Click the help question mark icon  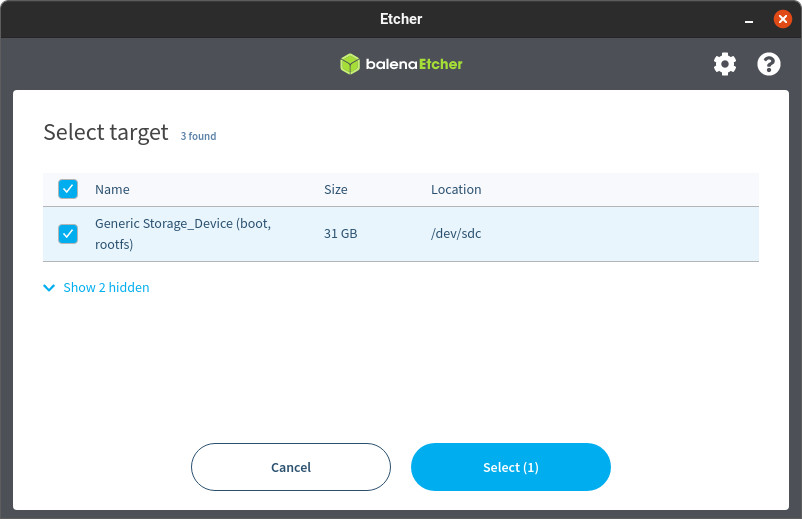768,65
